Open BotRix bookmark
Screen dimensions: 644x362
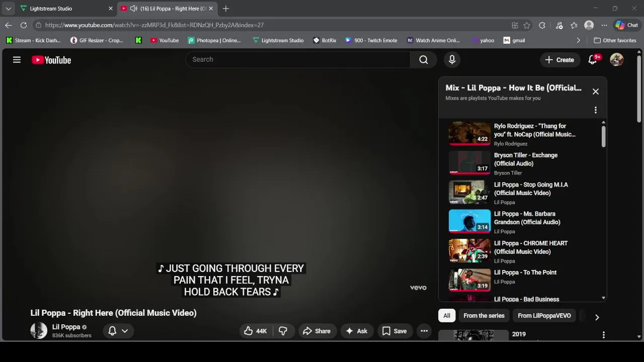325,40
